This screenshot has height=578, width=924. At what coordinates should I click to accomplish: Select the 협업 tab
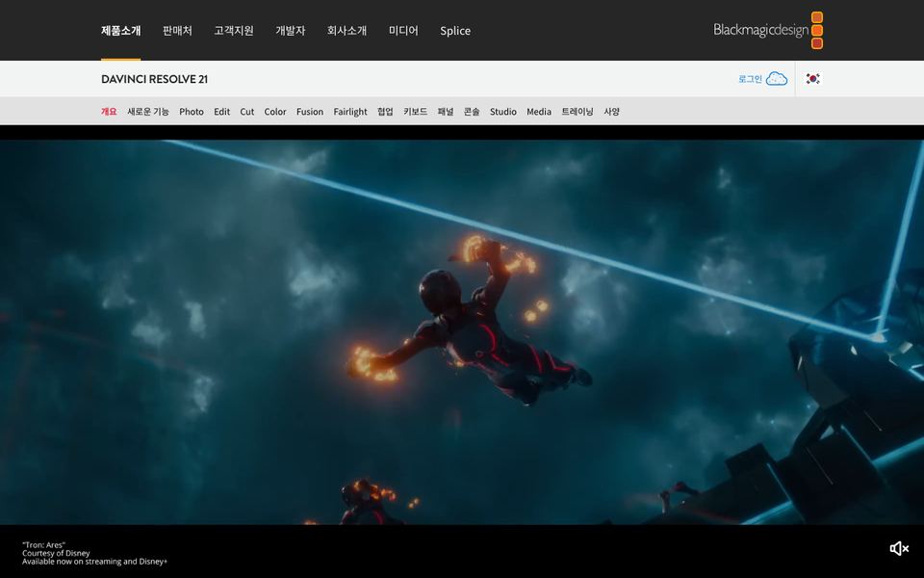[x=385, y=112]
